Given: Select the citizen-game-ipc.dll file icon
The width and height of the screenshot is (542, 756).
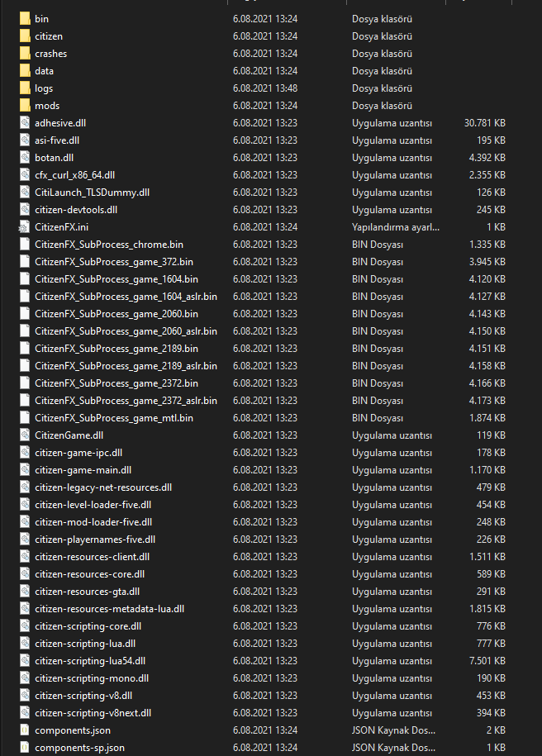Looking at the screenshot, I should click(x=25, y=453).
